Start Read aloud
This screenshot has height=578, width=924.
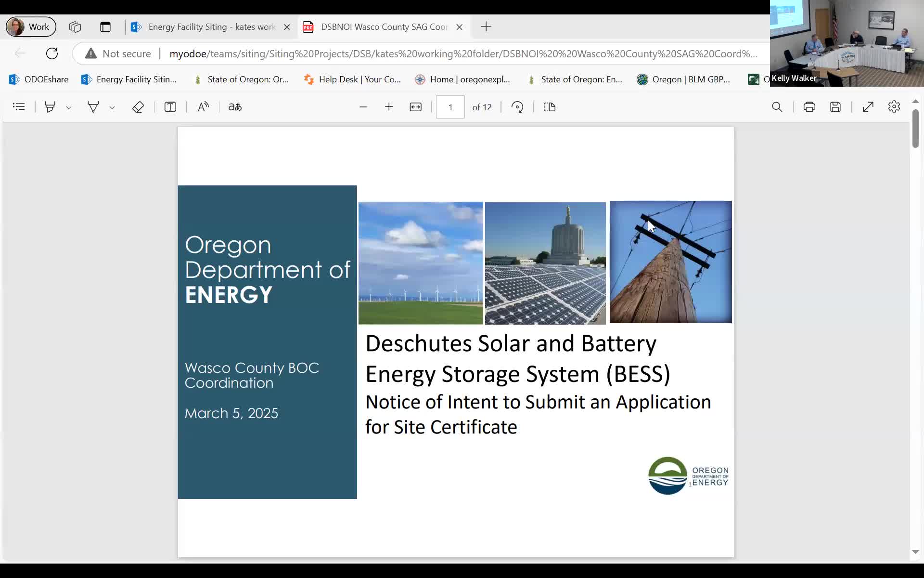tap(203, 107)
